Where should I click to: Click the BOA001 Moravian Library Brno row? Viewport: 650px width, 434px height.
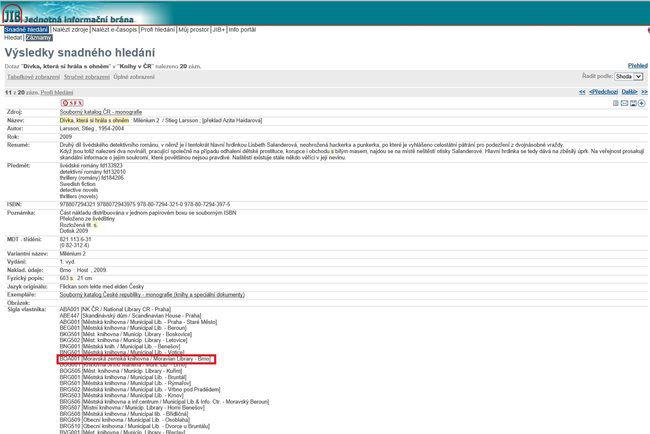(x=135, y=359)
